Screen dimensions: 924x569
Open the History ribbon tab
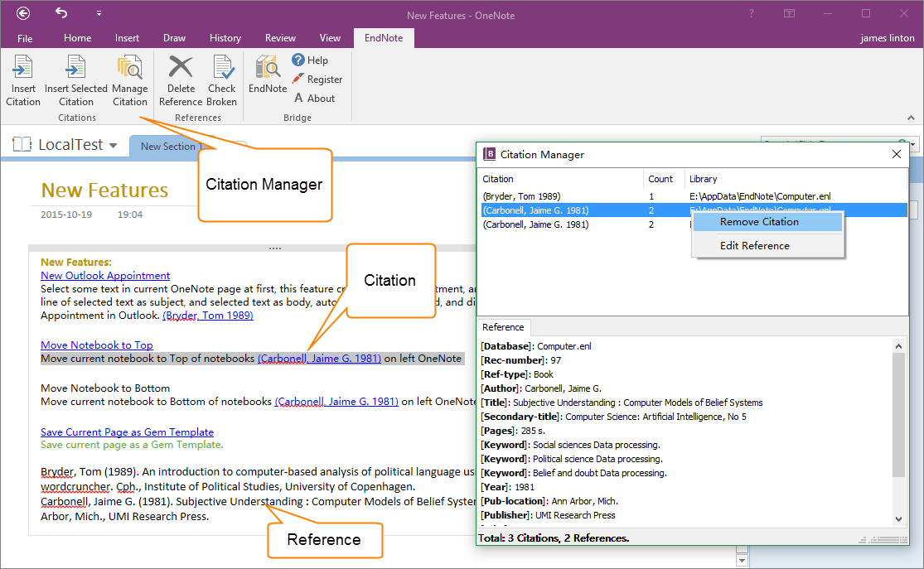point(225,38)
